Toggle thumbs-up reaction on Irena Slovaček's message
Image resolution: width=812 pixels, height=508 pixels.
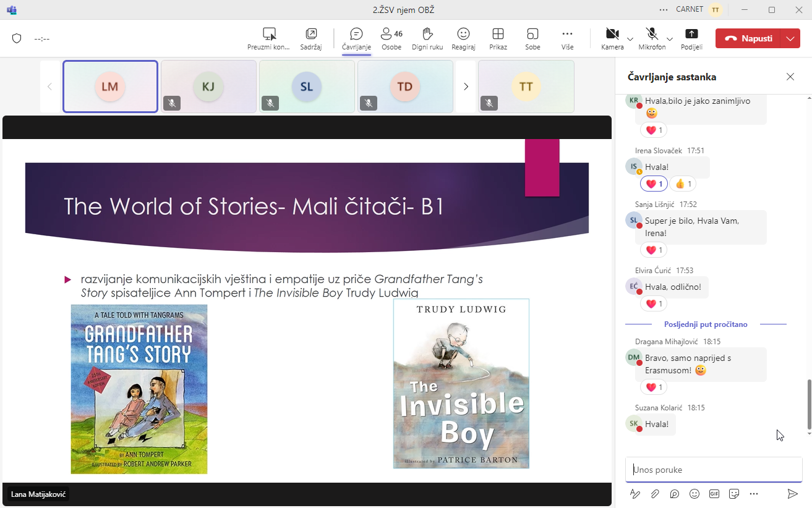pyautogui.click(x=683, y=184)
